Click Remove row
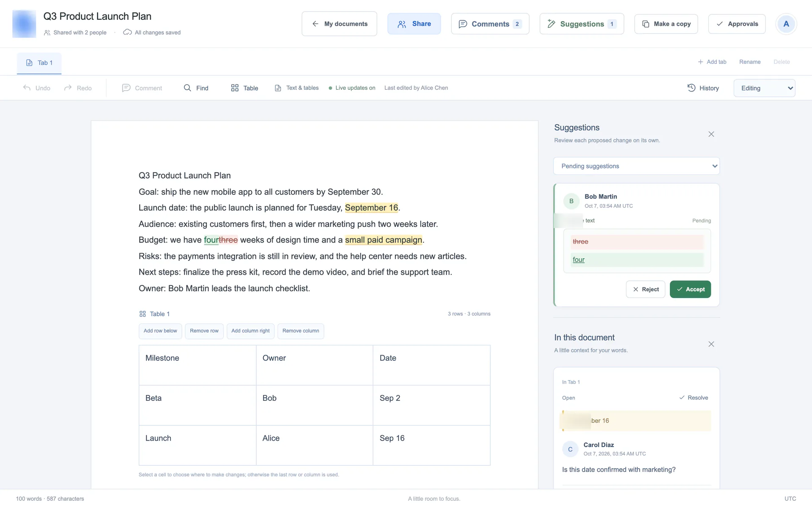Screen dimensions: 812x508 204,331
